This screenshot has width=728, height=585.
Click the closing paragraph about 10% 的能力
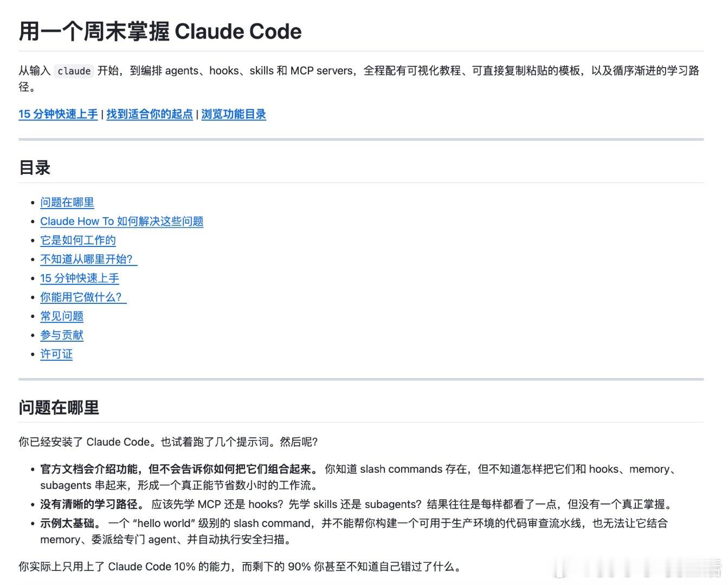click(239, 566)
